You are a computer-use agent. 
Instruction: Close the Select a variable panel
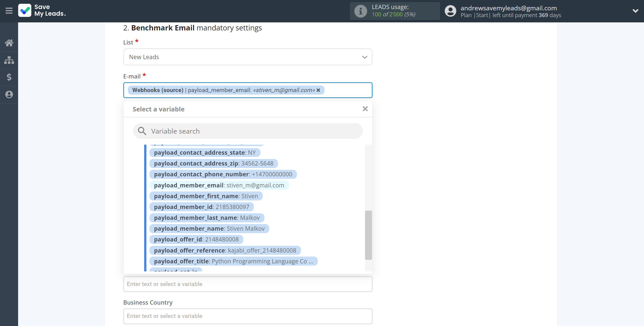click(x=365, y=109)
